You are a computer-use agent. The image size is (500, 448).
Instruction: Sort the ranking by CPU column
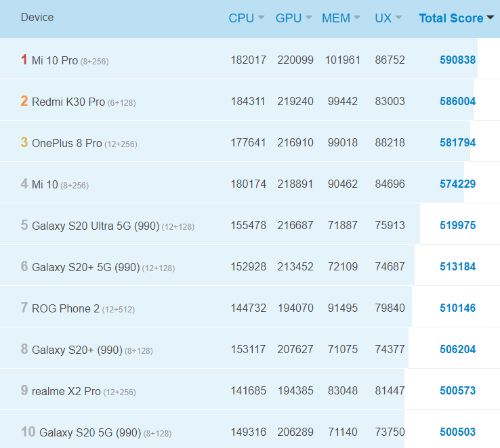[246, 18]
